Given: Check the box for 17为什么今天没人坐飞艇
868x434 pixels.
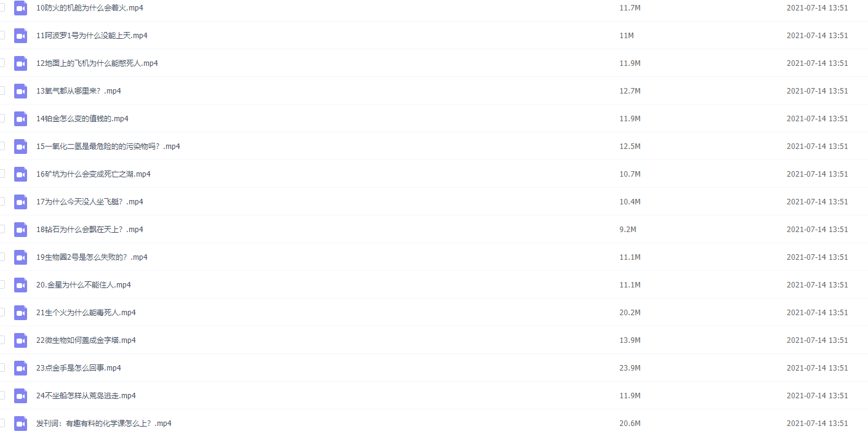Looking at the screenshot, I should pos(2,201).
